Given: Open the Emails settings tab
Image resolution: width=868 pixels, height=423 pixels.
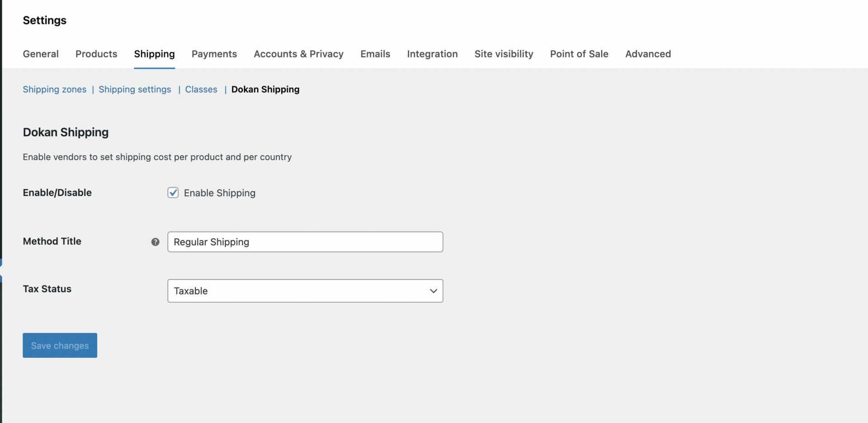Looking at the screenshot, I should coord(375,54).
